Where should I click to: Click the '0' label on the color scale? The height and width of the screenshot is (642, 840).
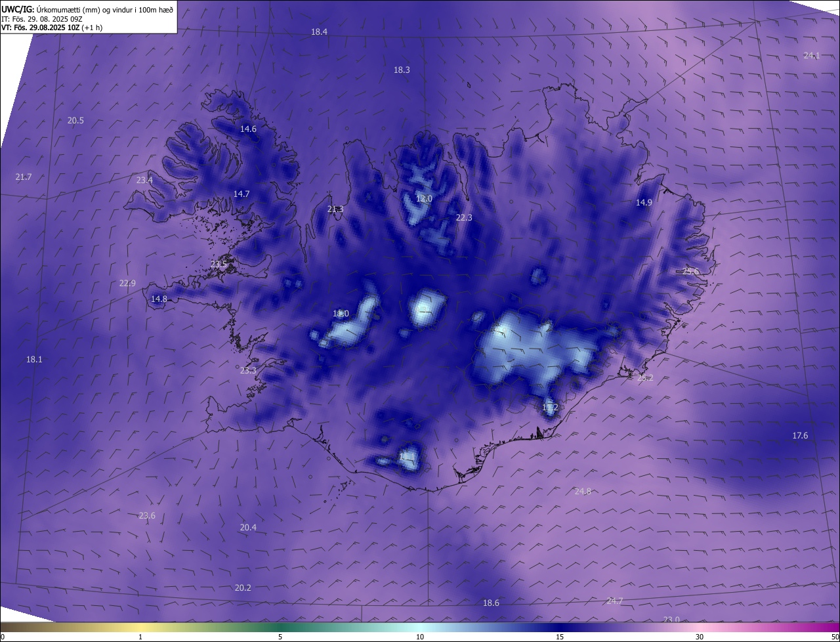pyautogui.click(x=3, y=637)
